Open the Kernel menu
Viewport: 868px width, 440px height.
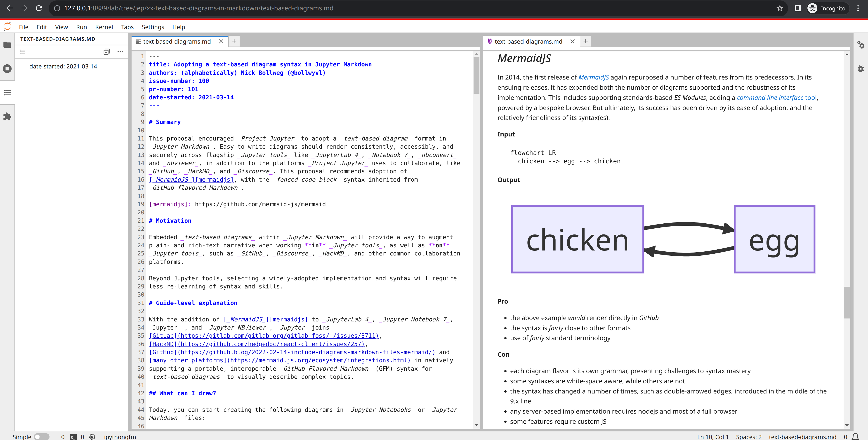tap(104, 27)
